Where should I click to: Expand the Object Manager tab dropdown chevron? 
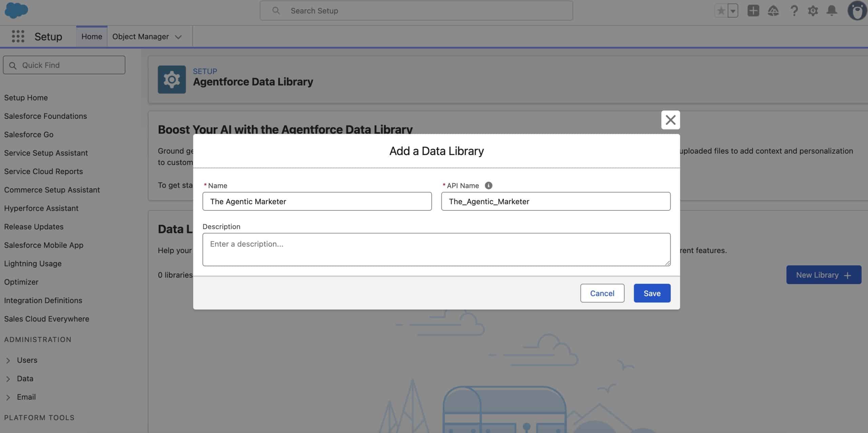[178, 37]
